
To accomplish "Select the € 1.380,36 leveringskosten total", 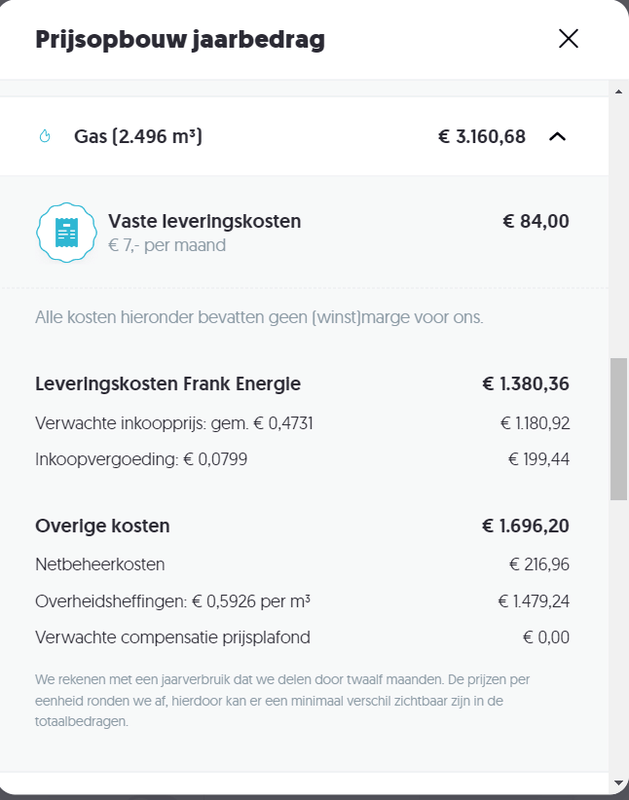I will 525,384.
